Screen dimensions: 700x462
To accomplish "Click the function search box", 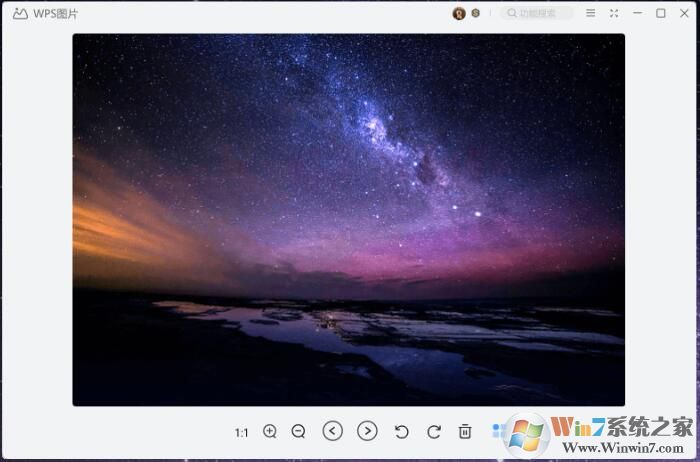I will [x=538, y=13].
